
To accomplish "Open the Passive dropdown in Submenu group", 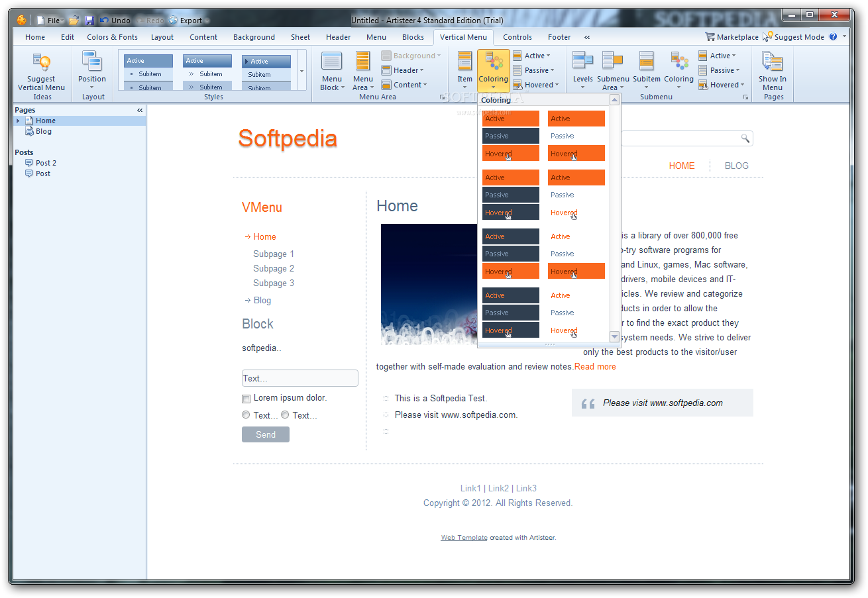I will coord(719,70).
